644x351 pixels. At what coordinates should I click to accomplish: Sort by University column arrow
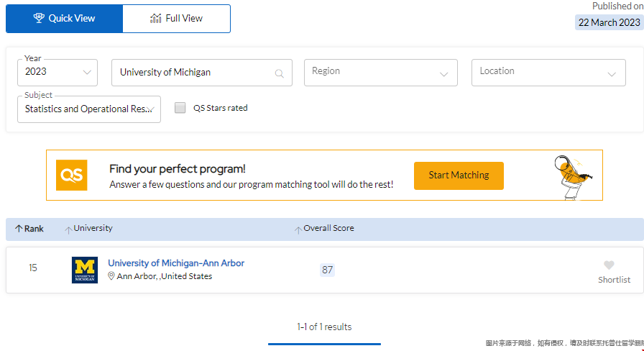point(68,229)
